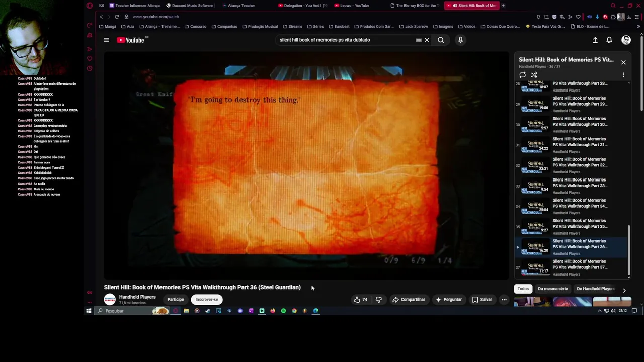Go to YouTube home via logo
The height and width of the screenshot is (362, 644).
click(x=131, y=40)
